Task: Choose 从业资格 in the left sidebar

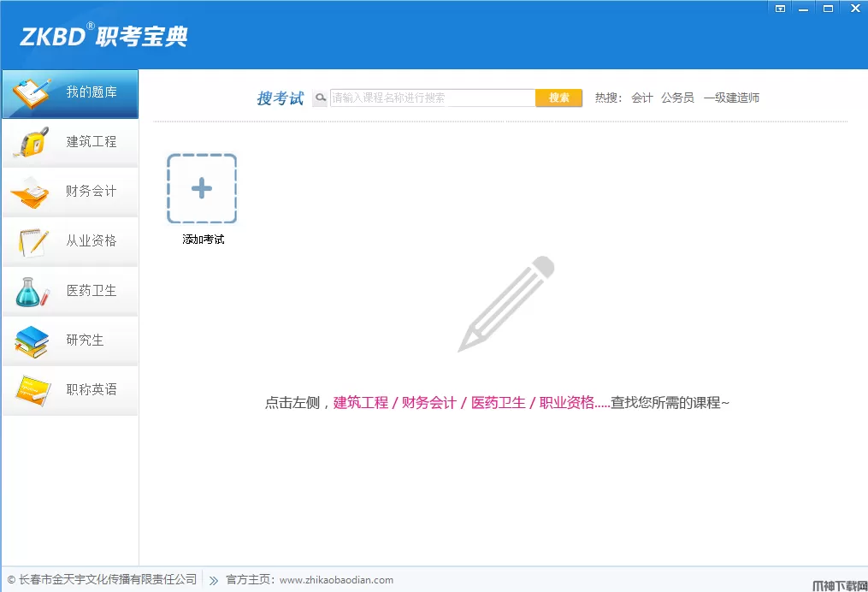Action: point(69,242)
